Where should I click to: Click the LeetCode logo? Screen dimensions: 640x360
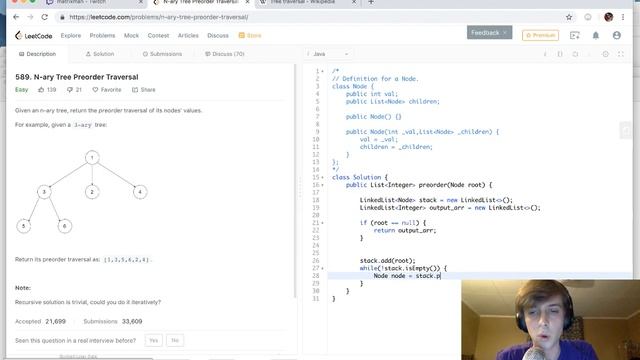[x=33, y=36]
